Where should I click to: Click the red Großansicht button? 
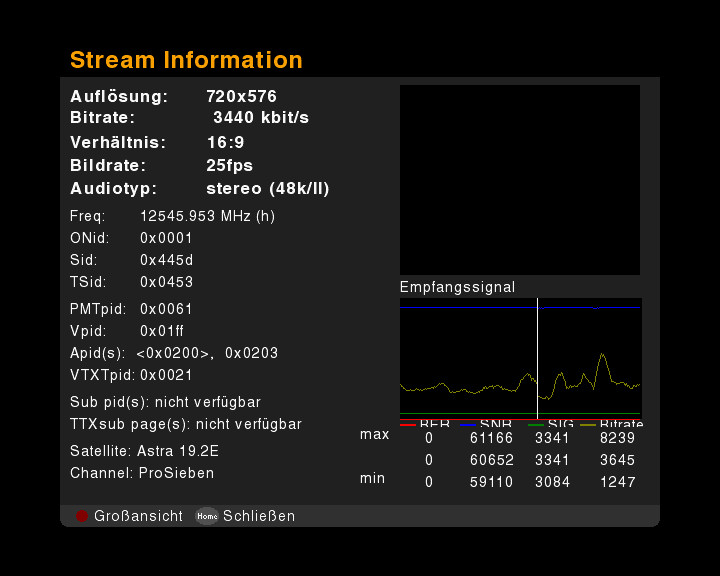pyautogui.click(x=82, y=516)
